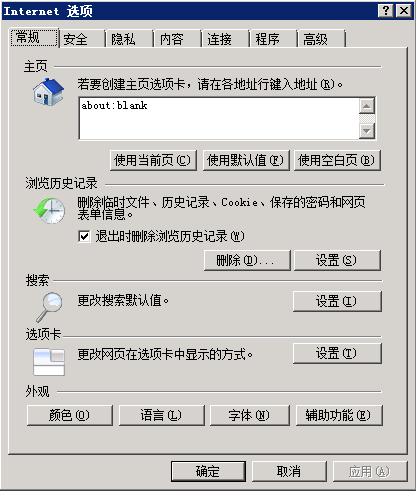Click the green clock browsing history icon
The width and height of the screenshot is (416, 491).
point(49,210)
